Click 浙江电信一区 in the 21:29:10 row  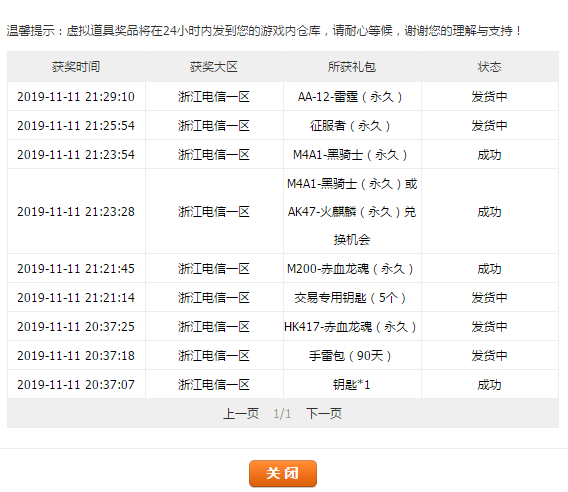pos(214,97)
